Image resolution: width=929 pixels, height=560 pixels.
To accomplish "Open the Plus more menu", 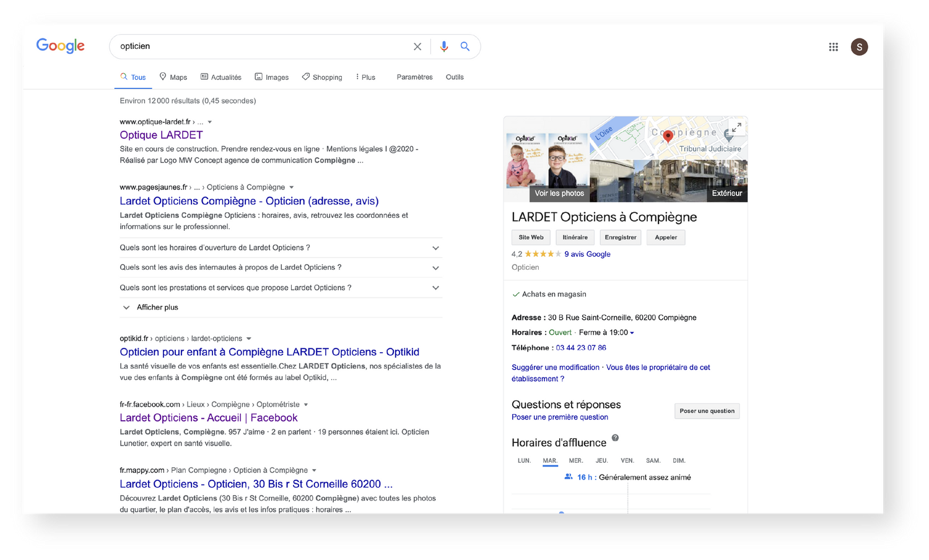I will tap(365, 77).
